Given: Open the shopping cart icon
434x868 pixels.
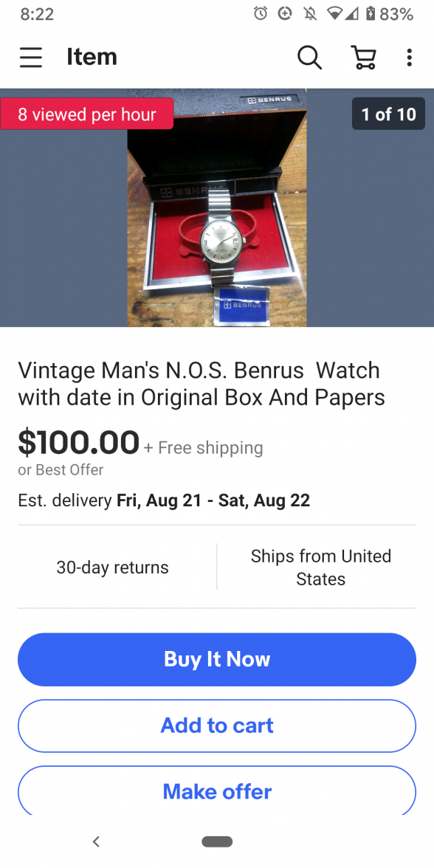Looking at the screenshot, I should tap(364, 57).
